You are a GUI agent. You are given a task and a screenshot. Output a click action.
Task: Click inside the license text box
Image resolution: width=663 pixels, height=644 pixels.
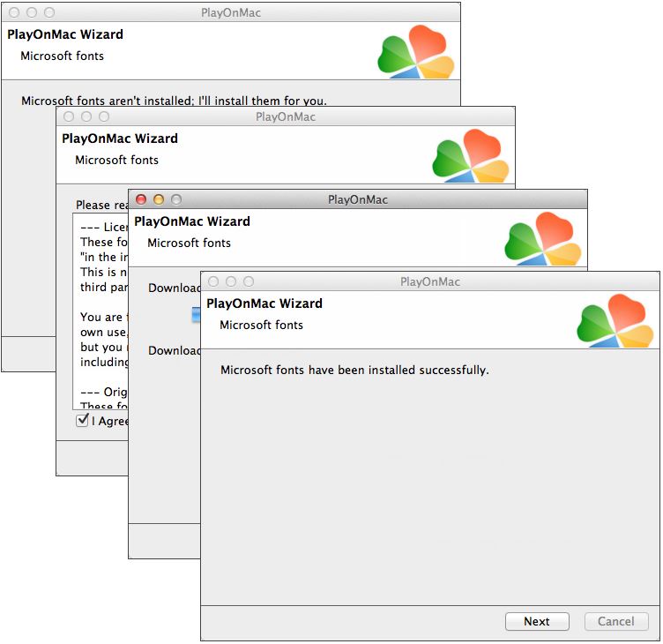(101, 311)
